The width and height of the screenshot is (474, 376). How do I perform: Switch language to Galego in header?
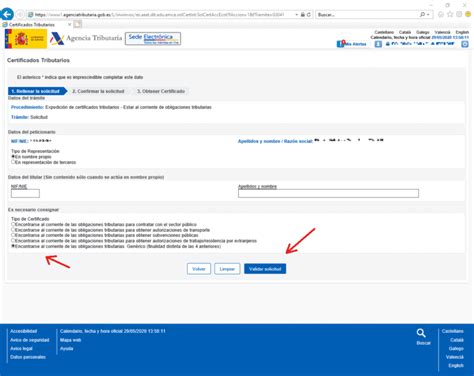point(423,32)
